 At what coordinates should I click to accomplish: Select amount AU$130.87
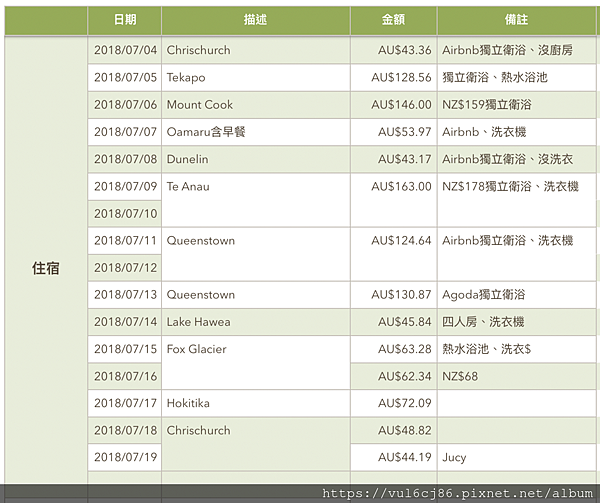[x=394, y=295]
